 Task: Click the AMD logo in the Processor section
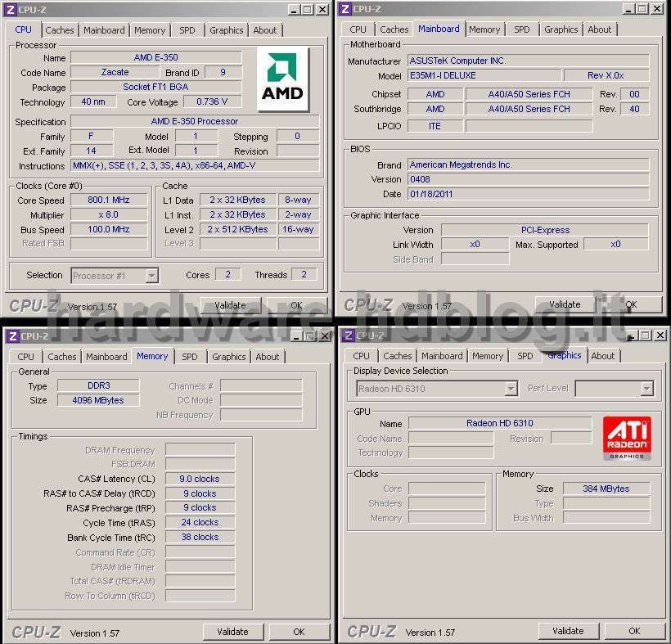[x=282, y=79]
